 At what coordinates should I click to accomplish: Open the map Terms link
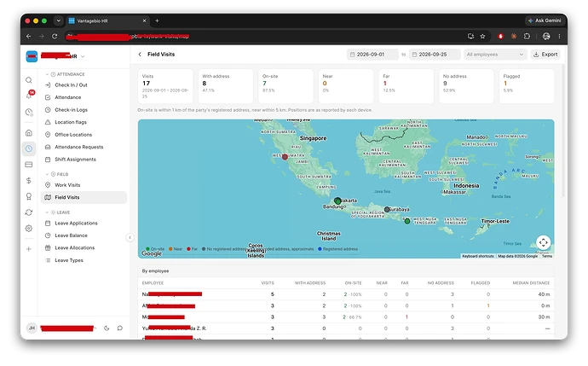547,256
